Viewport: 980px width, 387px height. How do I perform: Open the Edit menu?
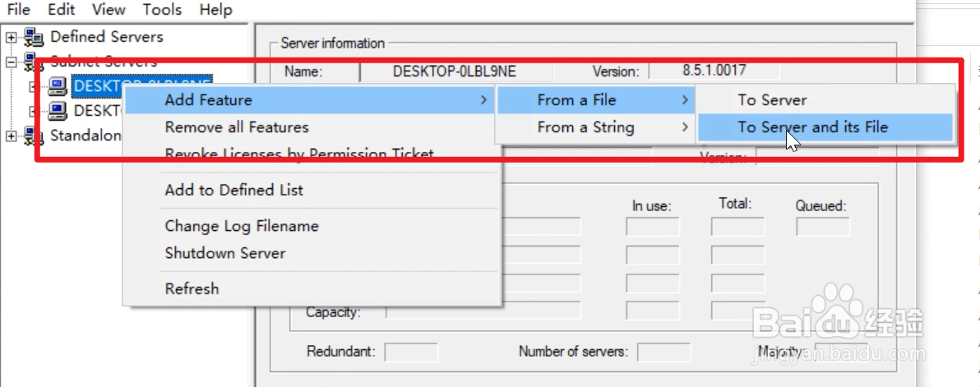[x=61, y=10]
